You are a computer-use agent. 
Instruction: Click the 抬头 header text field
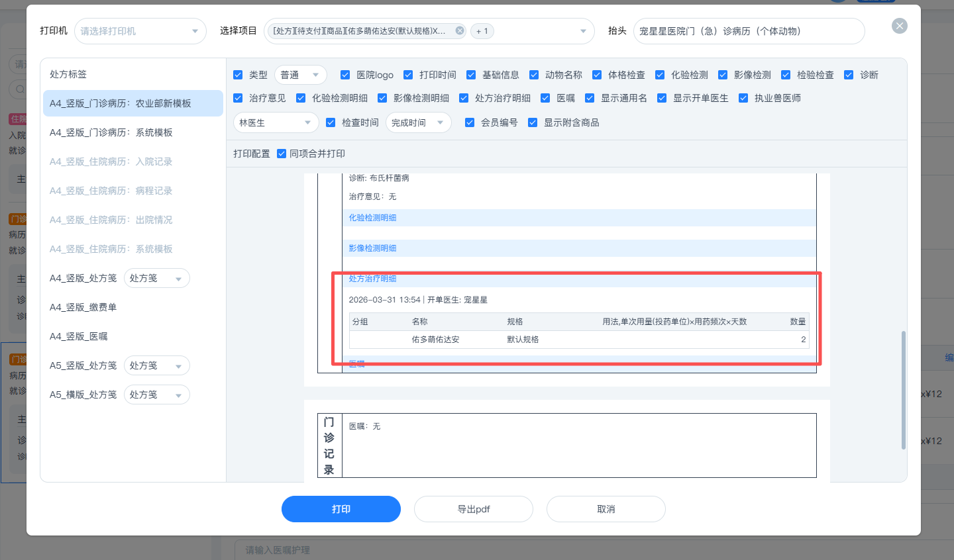pyautogui.click(x=749, y=31)
